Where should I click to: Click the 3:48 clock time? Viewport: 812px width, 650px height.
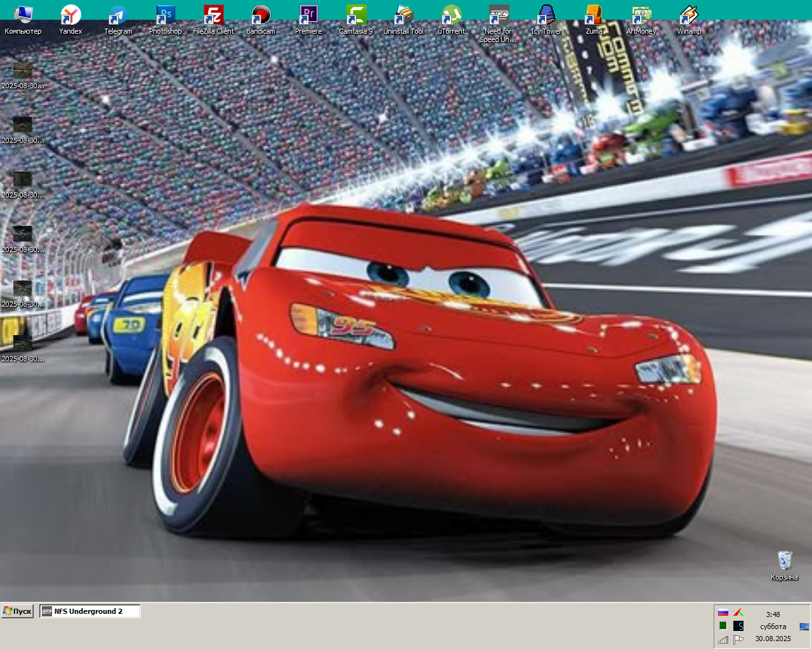coord(773,614)
